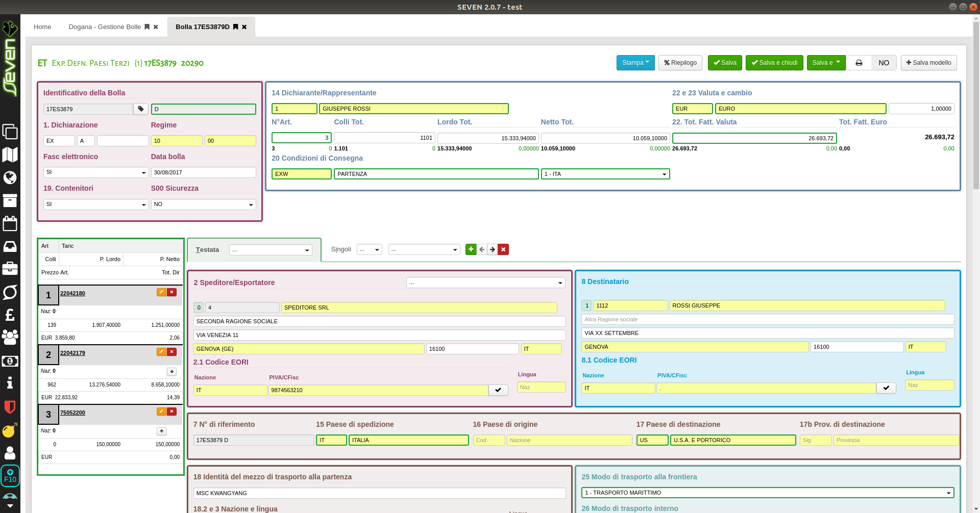Viewport: 980px width, 513px height.
Task: Close the Bolla 17ES3879D tab
Action: coord(244,27)
